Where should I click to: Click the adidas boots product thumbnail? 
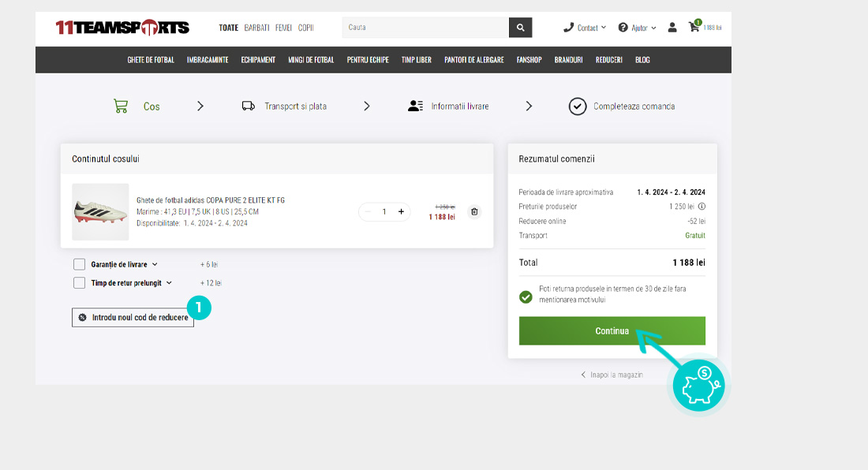pyautogui.click(x=100, y=212)
